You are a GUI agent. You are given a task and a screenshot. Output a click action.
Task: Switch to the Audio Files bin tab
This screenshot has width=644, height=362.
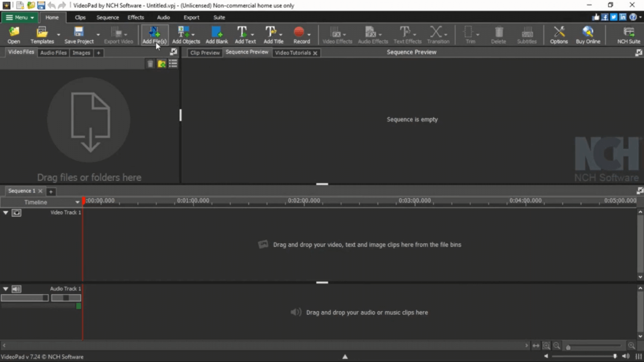pos(53,53)
